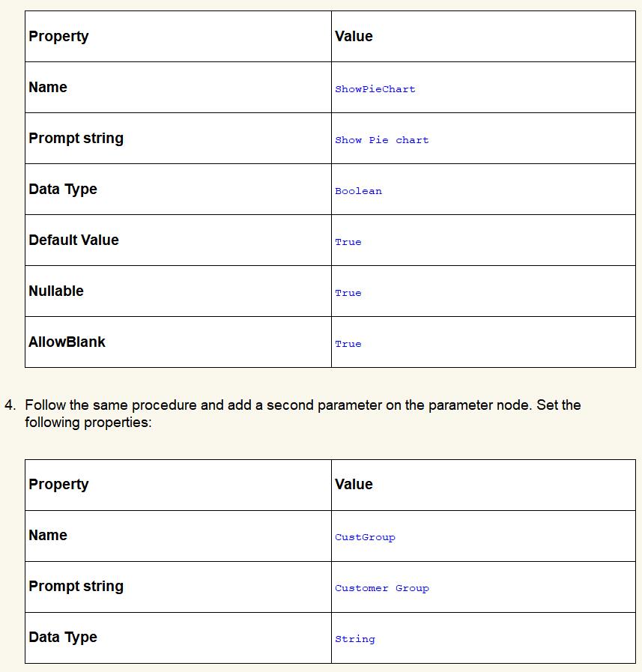The image size is (642, 672).
Task: Click the Property header above the ShowPieChart row
Action: pos(58,37)
